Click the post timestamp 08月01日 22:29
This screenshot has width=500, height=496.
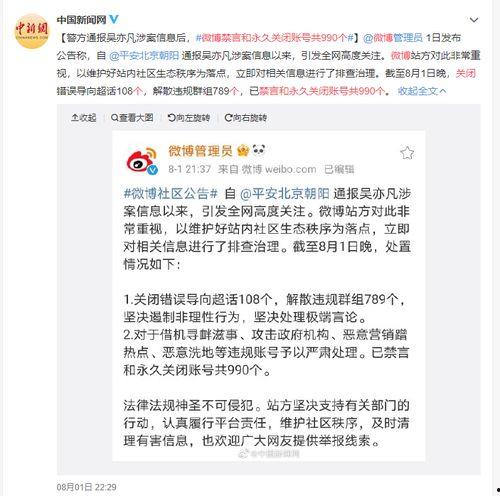[x=86, y=487]
